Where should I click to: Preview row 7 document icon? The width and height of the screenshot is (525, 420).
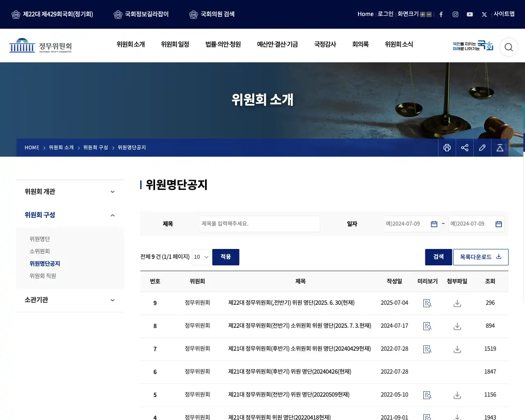[427, 349]
